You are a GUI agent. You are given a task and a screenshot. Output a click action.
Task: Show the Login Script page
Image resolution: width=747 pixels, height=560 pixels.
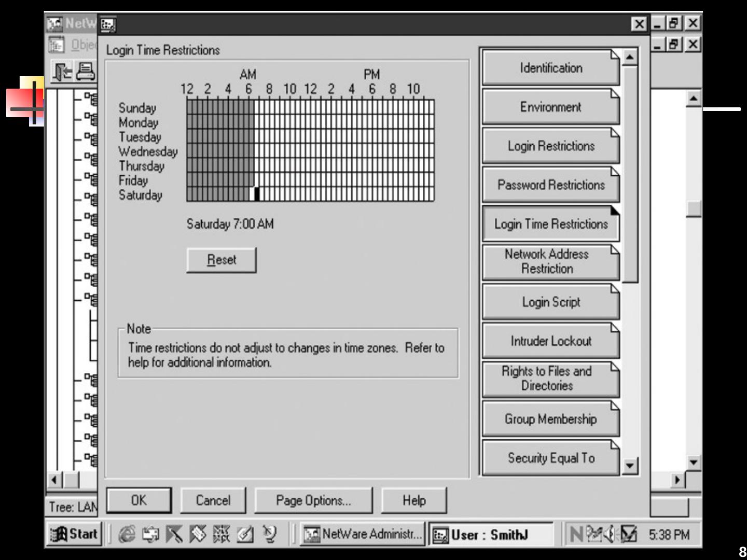551,302
